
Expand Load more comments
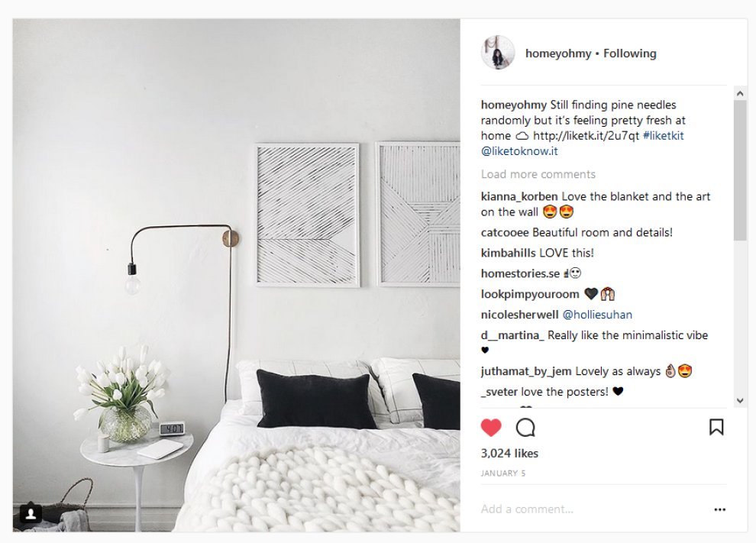tap(538, 174)
